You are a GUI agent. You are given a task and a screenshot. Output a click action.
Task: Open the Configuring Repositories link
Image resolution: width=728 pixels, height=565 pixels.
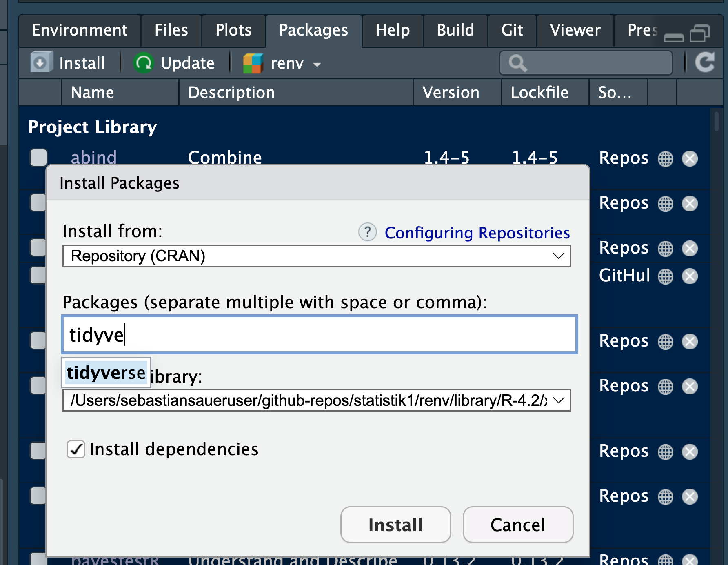coord(477,233)
